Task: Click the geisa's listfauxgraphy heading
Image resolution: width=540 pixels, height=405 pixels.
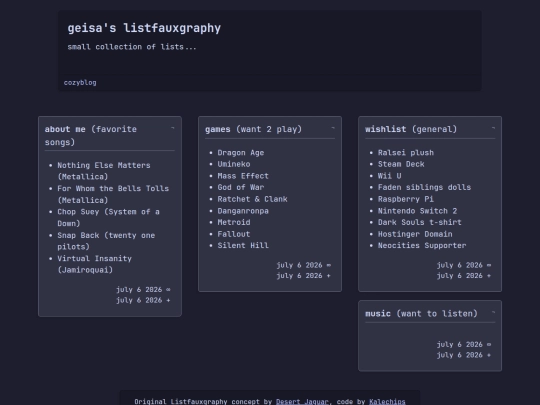Action: (144, 28)
